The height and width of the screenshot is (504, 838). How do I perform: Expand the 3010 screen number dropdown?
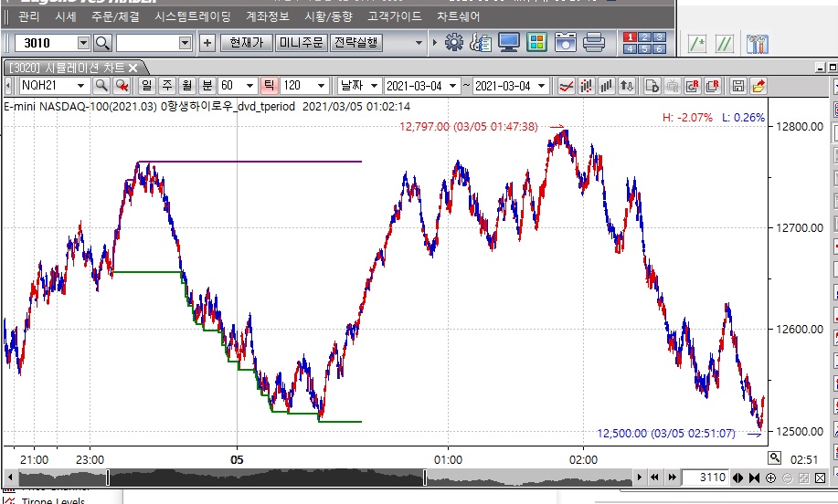click(83, 43)
